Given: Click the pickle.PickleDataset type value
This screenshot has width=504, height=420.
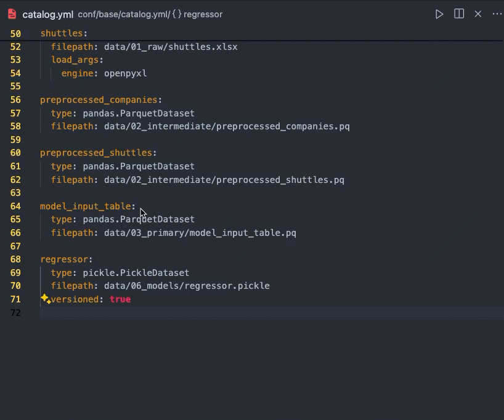Looking at the screenshot, I should (x=136, y=273).
